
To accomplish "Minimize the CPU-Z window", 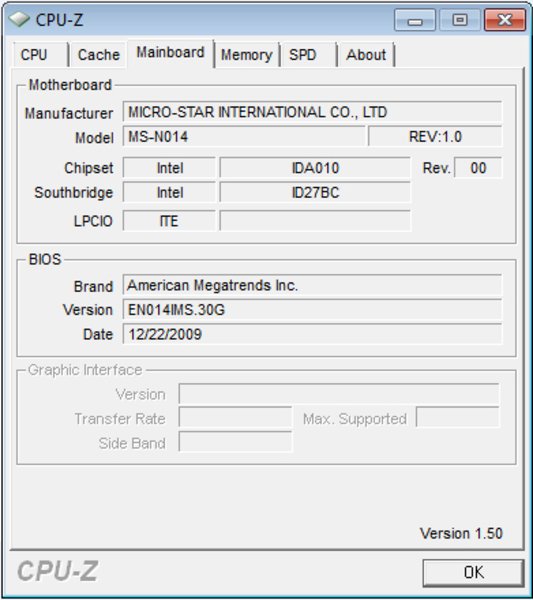I will 415,20.
